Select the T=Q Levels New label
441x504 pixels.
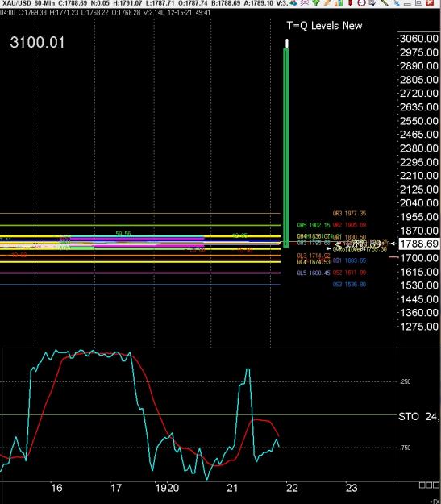click(324, 26)
